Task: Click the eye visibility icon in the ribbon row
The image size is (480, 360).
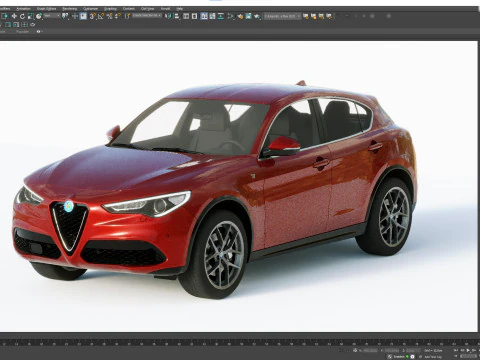Action: 38,31
